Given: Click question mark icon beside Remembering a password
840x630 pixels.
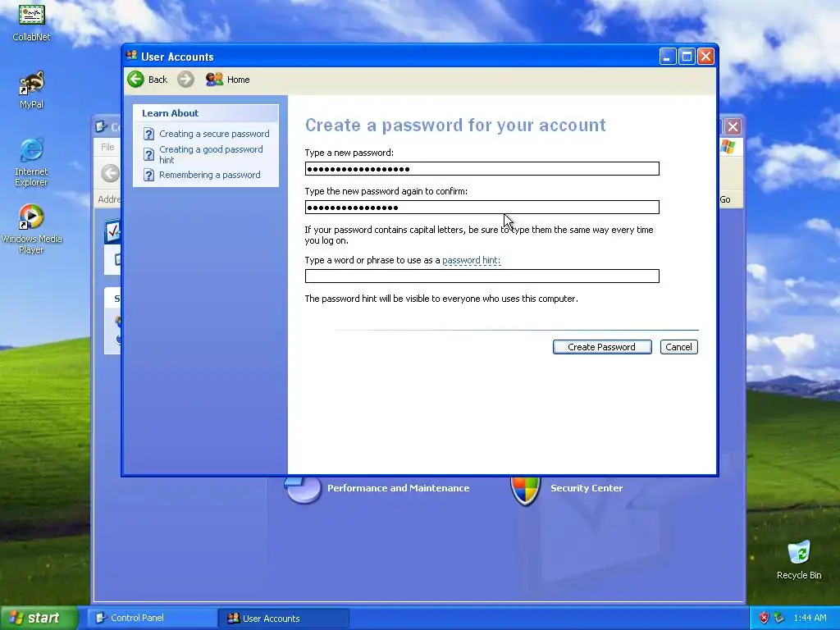Looking at the screenshot, I should coord(149,176).
